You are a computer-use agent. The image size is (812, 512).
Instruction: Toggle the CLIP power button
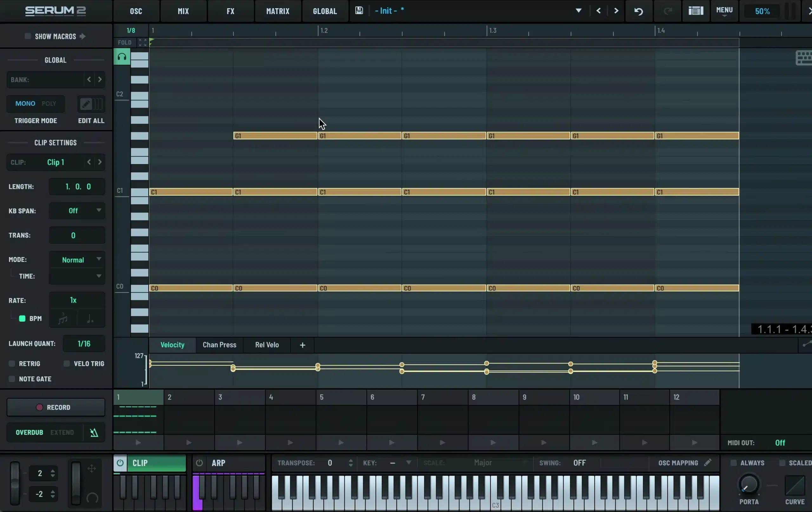point(120,463)
